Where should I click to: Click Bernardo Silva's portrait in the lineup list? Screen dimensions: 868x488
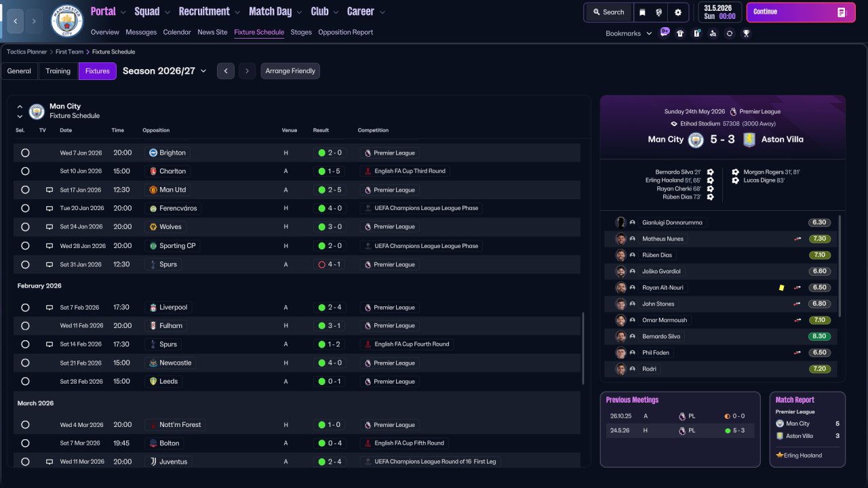pyautogui.click(x=620, y=336)
